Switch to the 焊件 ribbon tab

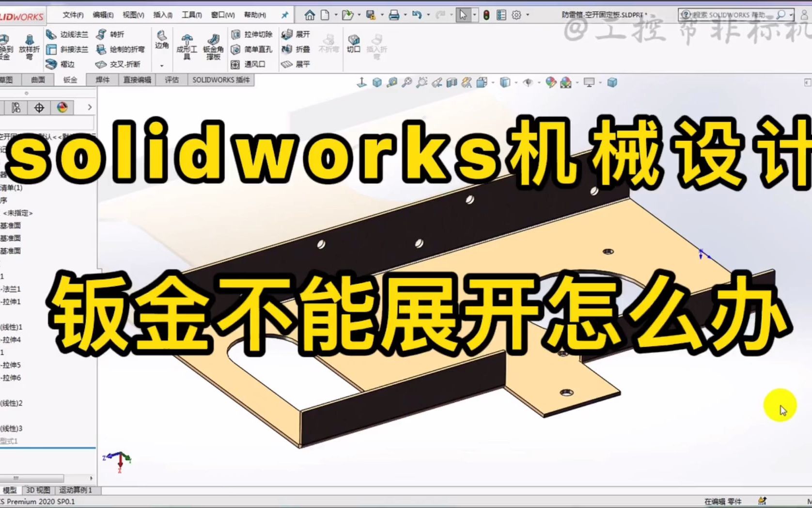click(x=102, y=80)
